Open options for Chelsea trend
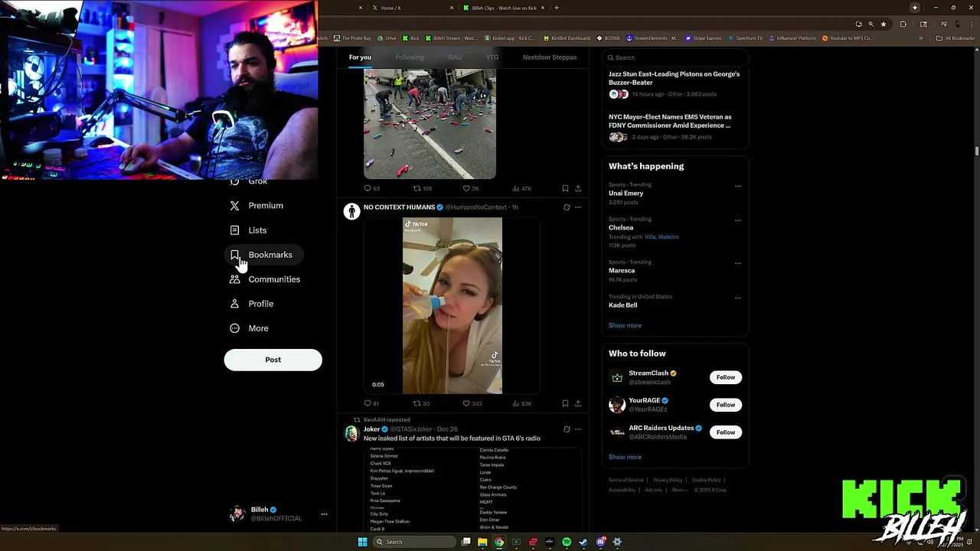 (738, 220)
